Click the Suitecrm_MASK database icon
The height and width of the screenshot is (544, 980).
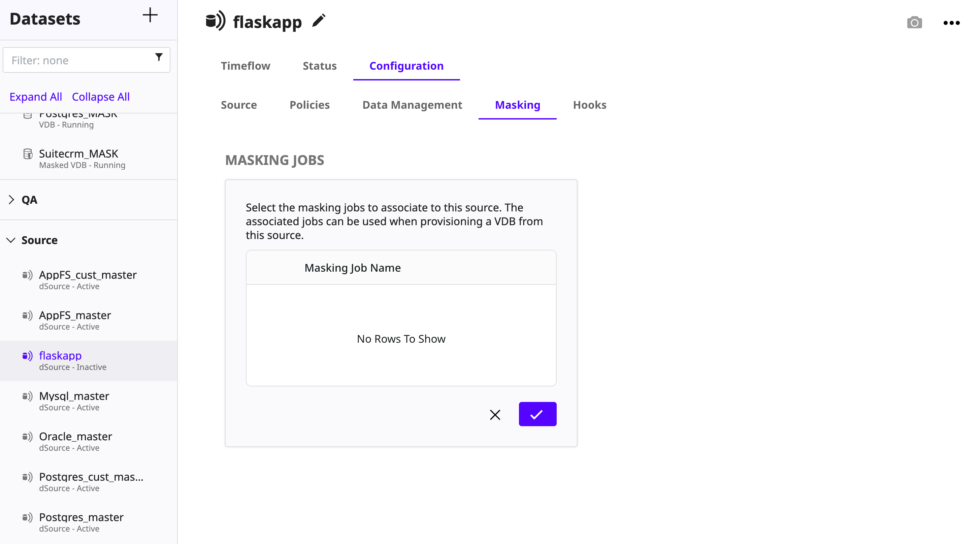tap(28, 154)
